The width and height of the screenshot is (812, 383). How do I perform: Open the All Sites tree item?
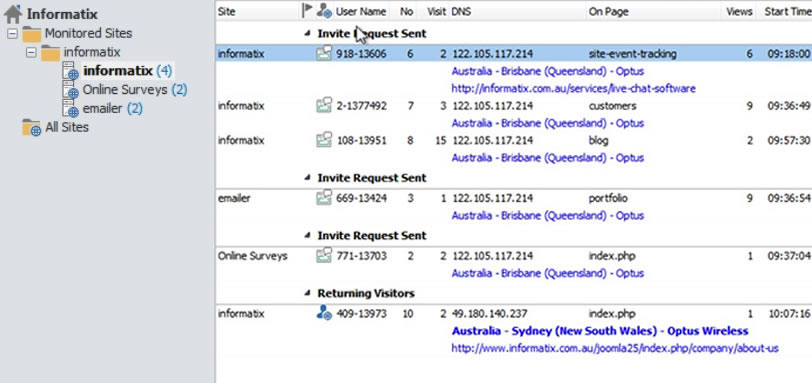(x=67, y=127)
